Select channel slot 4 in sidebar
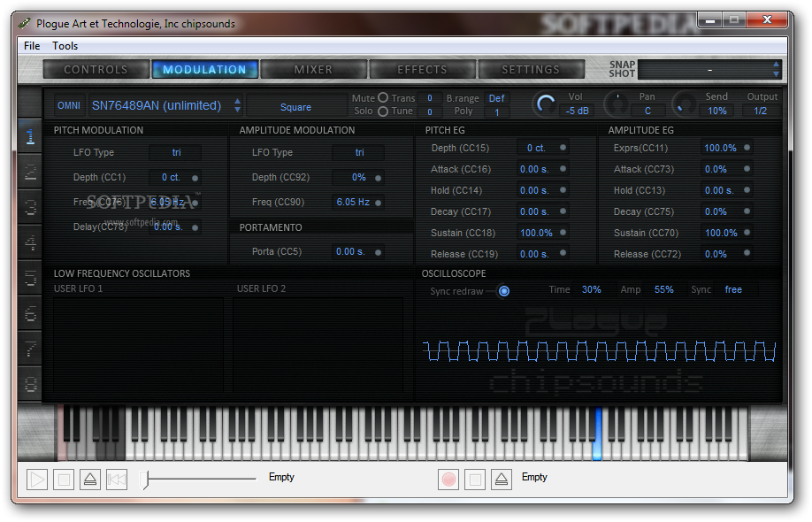The image size is (812, 522). click(x=30, y=242)
